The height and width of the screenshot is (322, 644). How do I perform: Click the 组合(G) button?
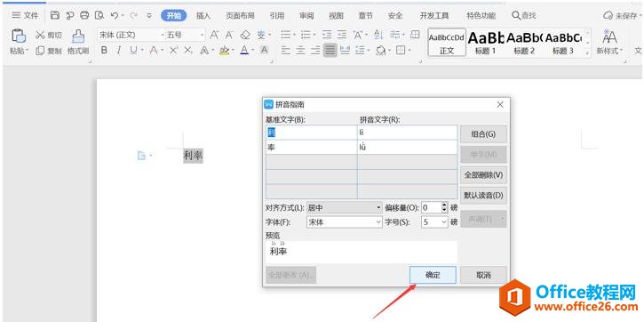[x=483, y=134]
